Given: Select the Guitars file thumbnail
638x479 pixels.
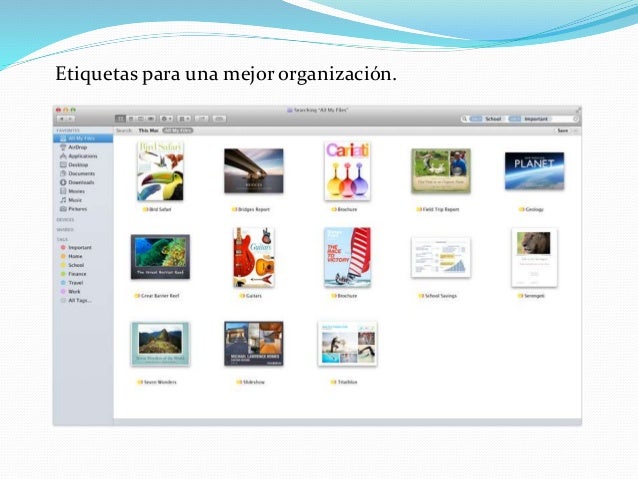Looking at the screenshot, I should (x=254, y=257).
